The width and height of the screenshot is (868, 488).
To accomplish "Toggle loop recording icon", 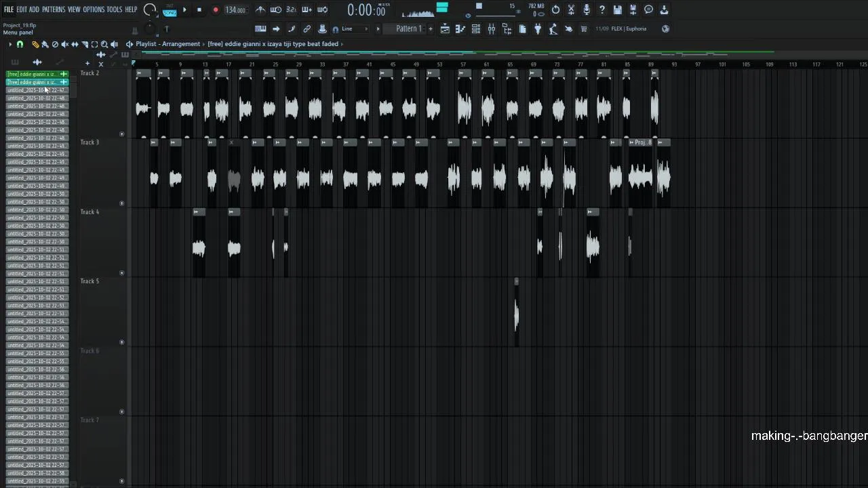I will tap(323, 9).
